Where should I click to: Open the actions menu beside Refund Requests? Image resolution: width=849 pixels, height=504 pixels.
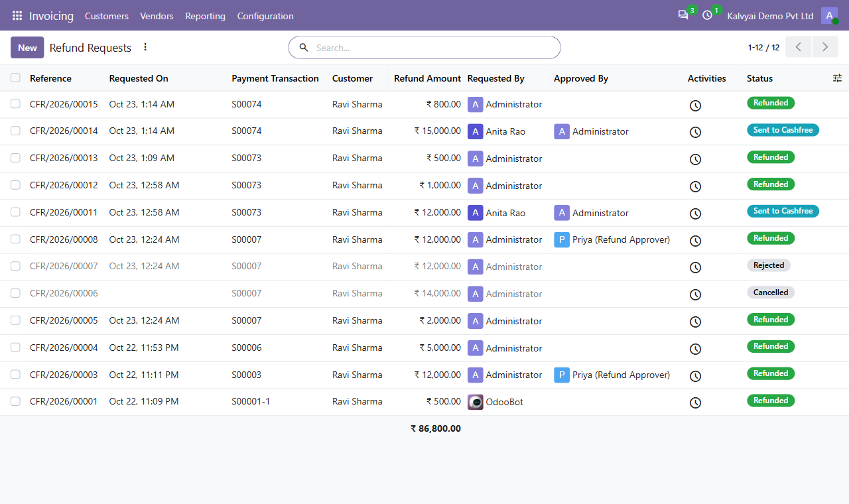coord(145,47)
